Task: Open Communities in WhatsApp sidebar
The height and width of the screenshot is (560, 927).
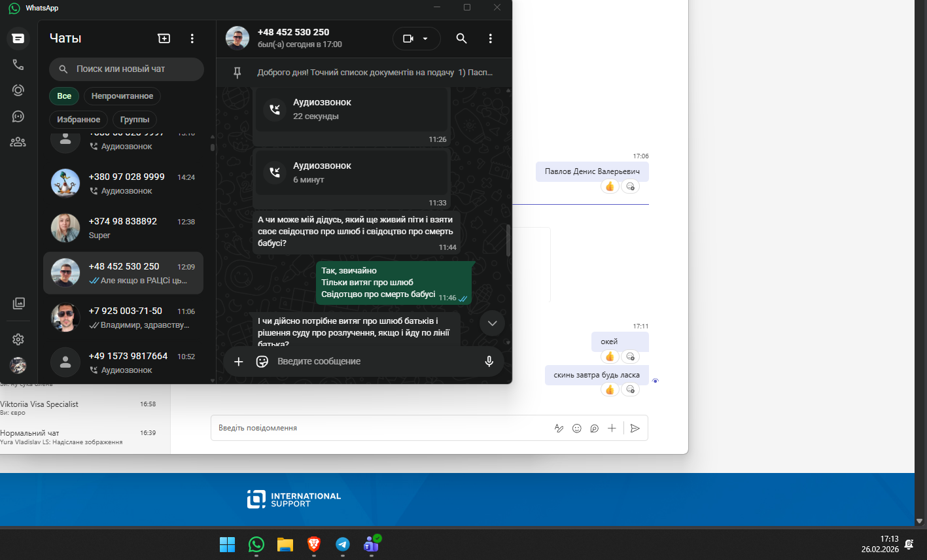Action: (18, 141)
